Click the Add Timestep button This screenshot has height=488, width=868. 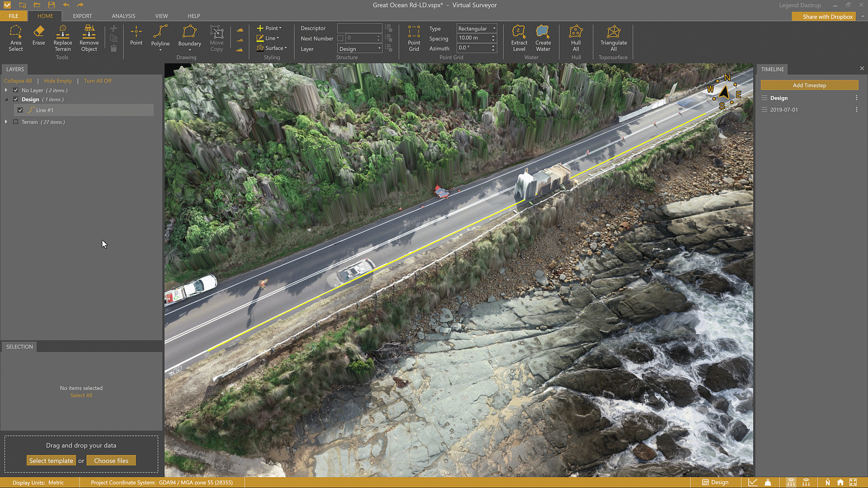click(x=809, y=85)
